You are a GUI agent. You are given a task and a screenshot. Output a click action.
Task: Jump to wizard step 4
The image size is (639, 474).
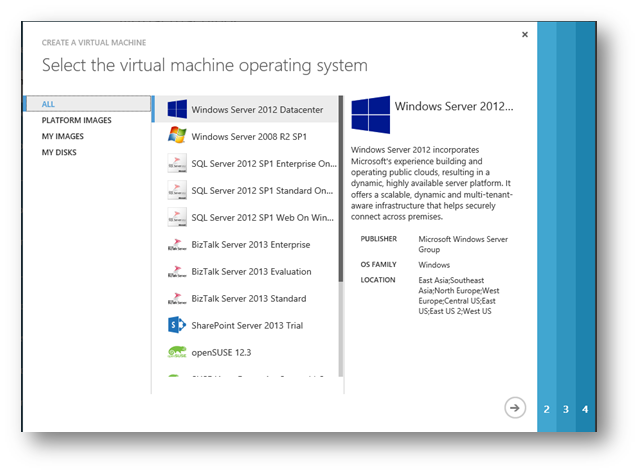(x=585, y=409)
